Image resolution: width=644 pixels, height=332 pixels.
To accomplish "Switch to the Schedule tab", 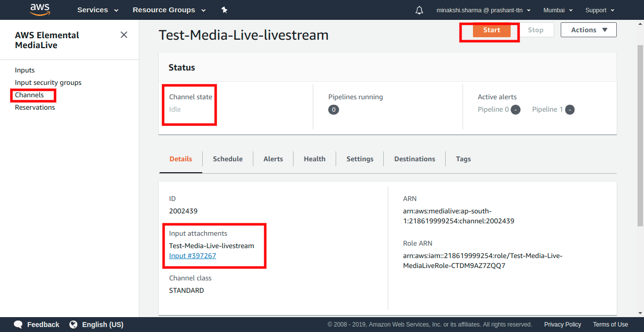I will 228,159.
